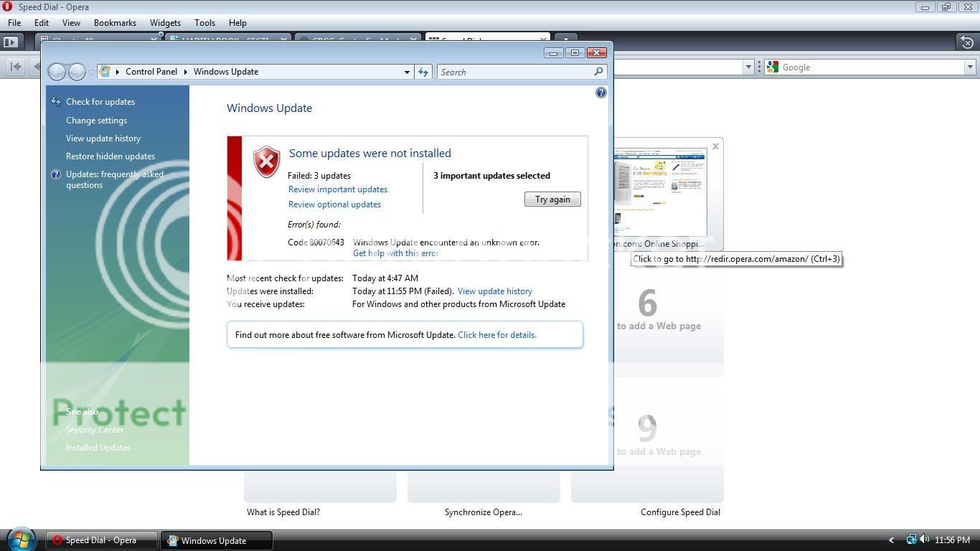The image size is (980, 551).
Task: Click the arrow before Control Panel breadcrumb
Action: (x=118, y=72)
